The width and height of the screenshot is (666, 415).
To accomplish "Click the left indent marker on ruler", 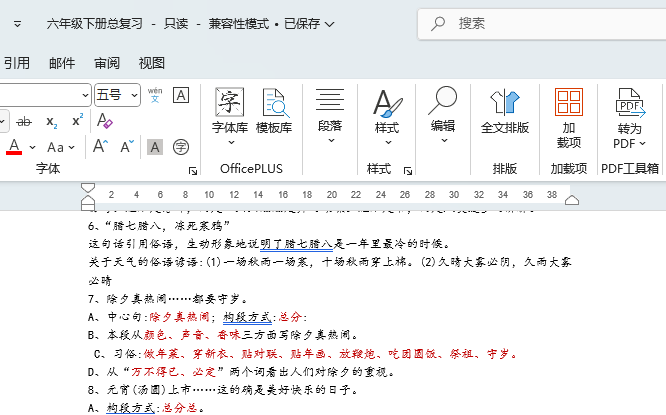I will (88, 207).
